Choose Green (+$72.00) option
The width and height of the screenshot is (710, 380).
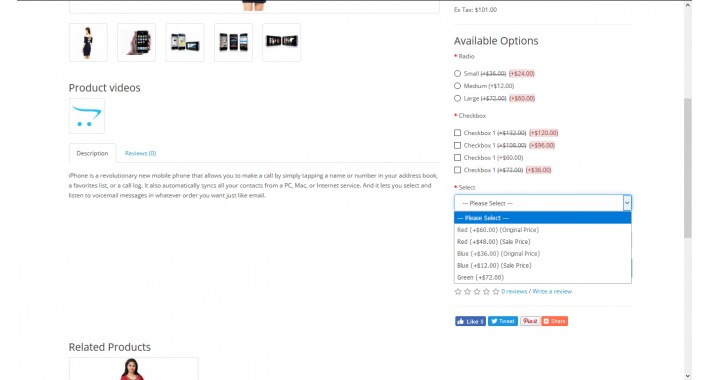(542, 277)
